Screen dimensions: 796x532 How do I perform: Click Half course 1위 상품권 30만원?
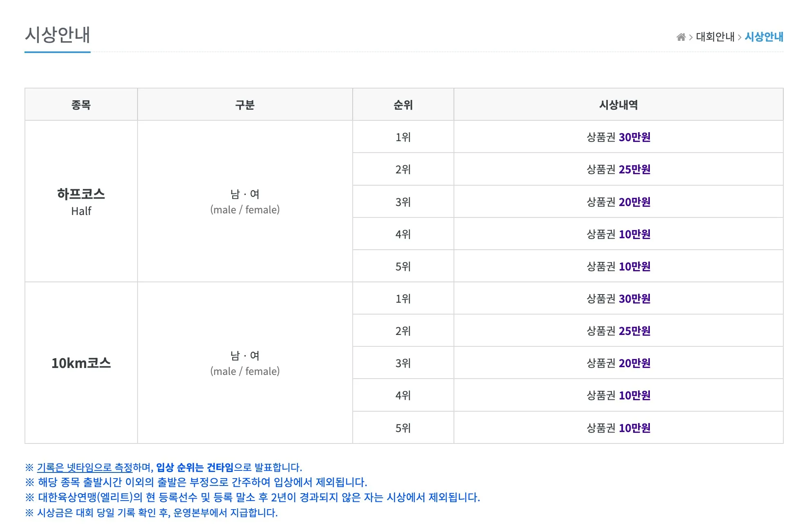(x=618, y=137)
